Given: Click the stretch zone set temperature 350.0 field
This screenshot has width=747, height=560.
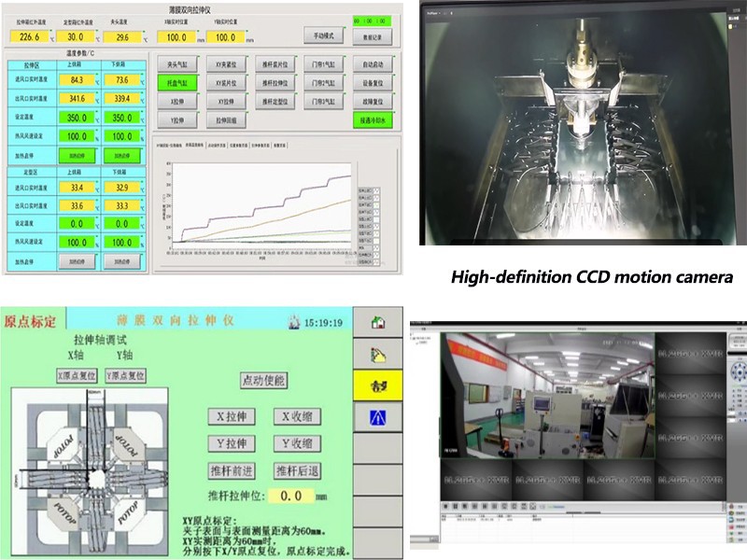Looking at the screenshot, I should [x=77, y=119].
